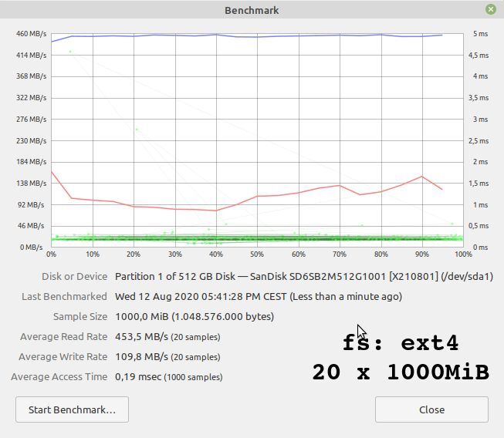Click the 460 MB/s y-axis label
Image resolution: width=504 pixels, height=438 pixels.
[31, 34]
